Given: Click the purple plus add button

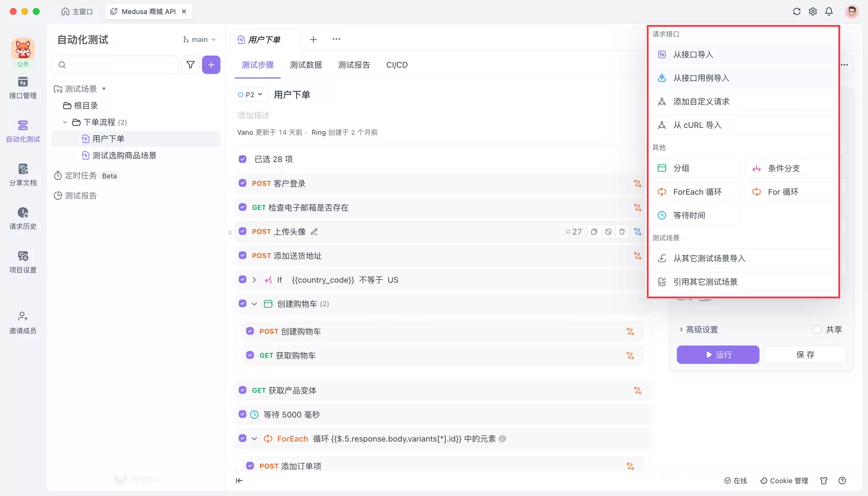Looking at the screenshot, I should [211, 65].
